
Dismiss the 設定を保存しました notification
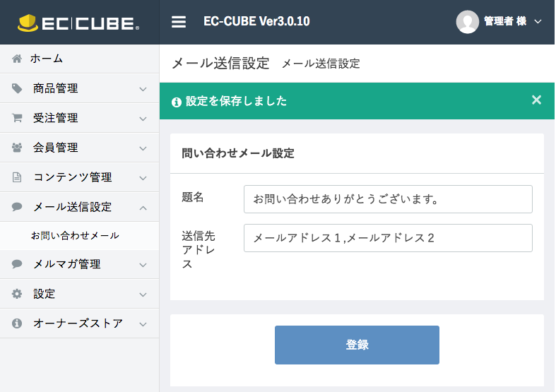point(536,100)
